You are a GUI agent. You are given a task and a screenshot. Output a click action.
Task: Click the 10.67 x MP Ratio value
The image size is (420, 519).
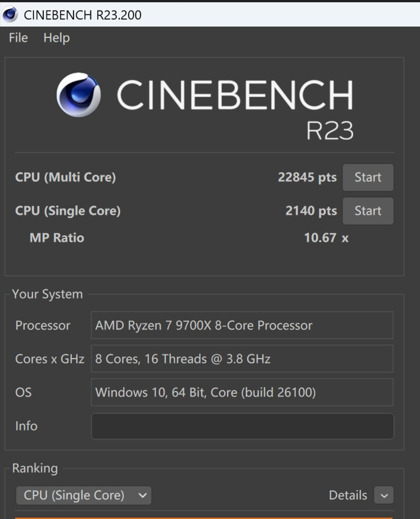click(x=326, y=238)
